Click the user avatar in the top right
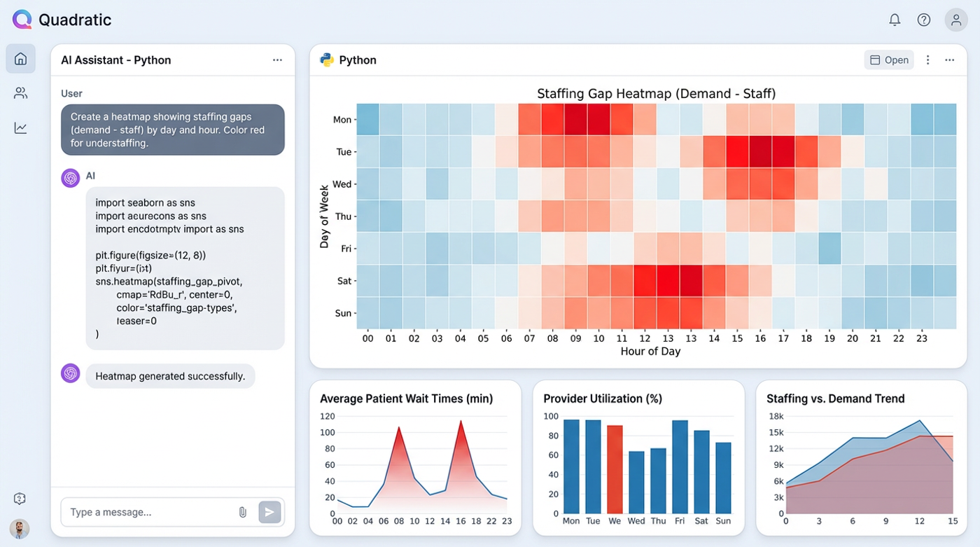This screenshot has height=547, width=980. (x=956, y=19)
